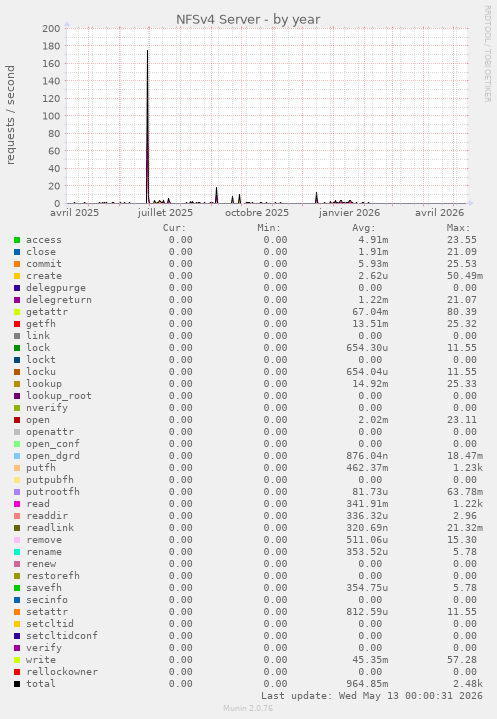This screenshot has width=497, height=719.
Task: Click the getattr max value "80.39"
Action: click(x=462, y=312)
